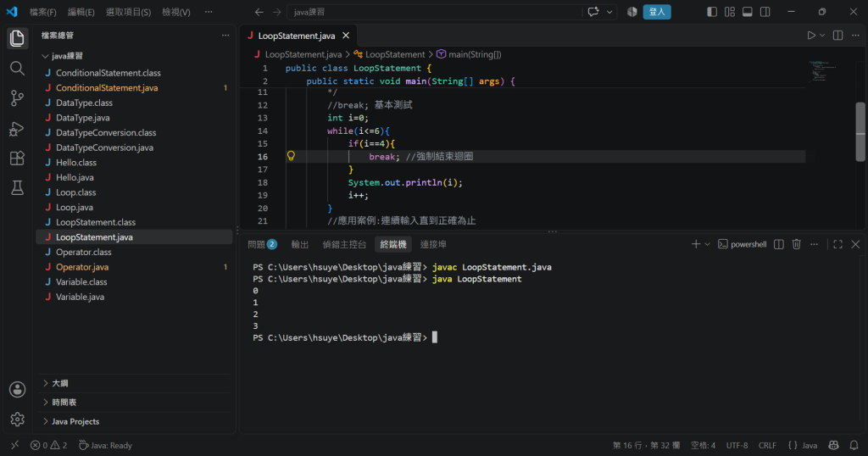
Task: Click the lightbulb code action on line 16
Action: tap(292, 156)
